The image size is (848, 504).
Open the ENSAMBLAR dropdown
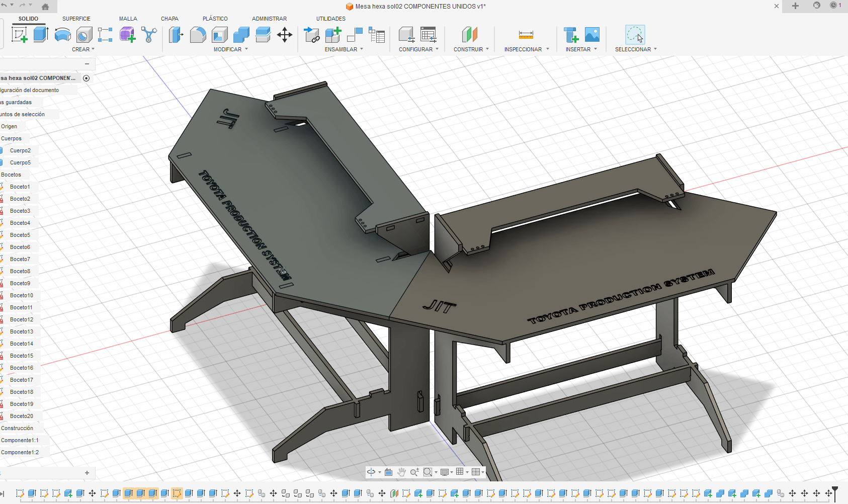pos(344,49)
